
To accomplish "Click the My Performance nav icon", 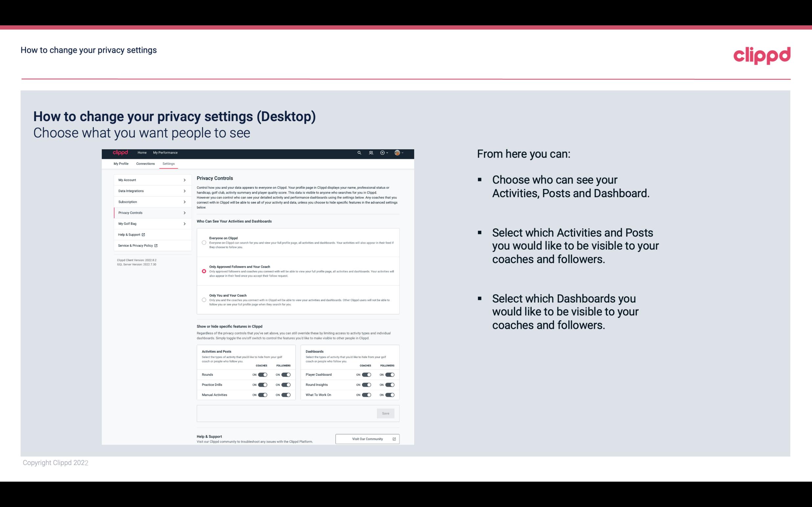I will 166,153.
